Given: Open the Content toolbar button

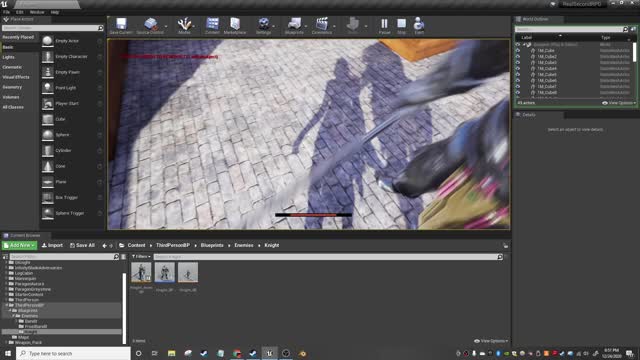Looking at the screenshot, I should click(212, 26).
